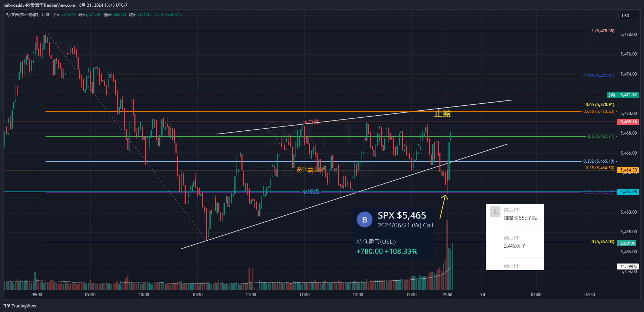
Task: Click the green SPX tag on price axis
Action: [612, 95]
